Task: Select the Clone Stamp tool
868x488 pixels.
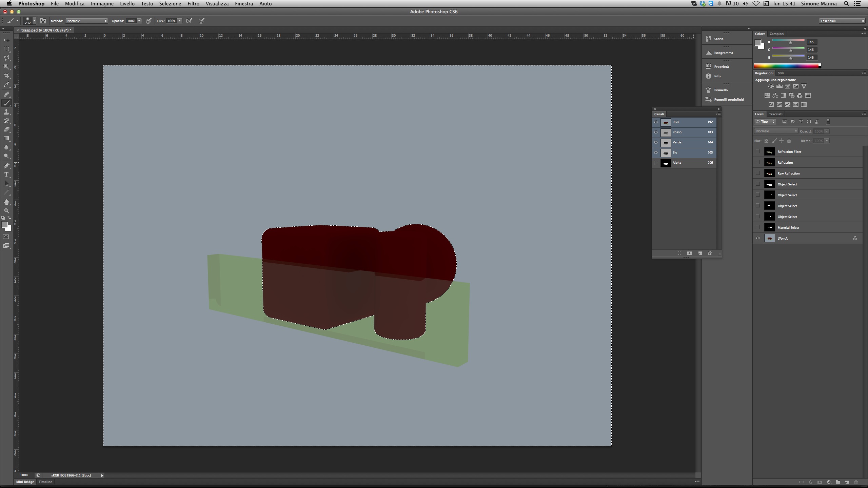Action: 6,112
